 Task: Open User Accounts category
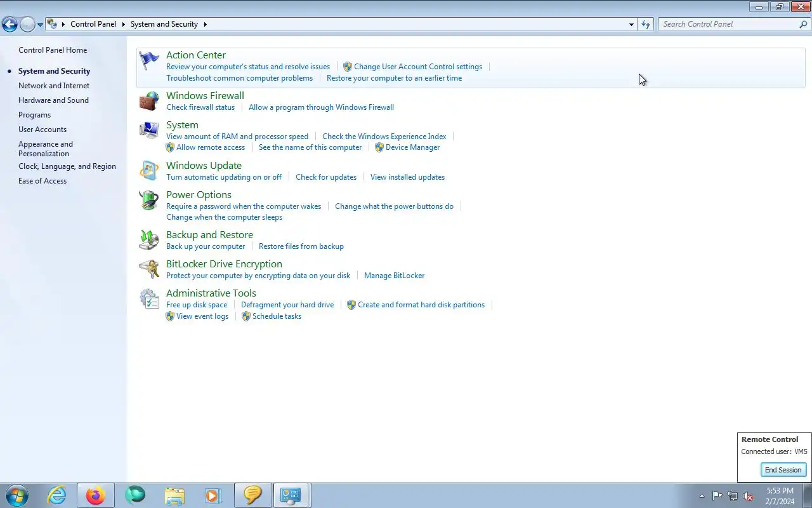43,130
